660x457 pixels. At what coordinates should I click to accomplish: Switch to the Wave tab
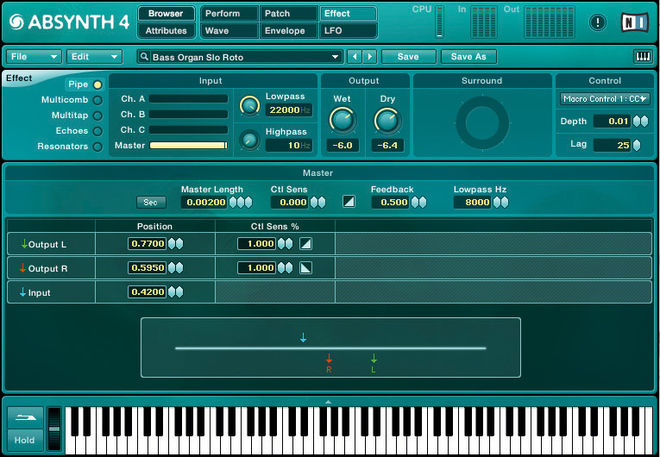(x=229, y=31)
